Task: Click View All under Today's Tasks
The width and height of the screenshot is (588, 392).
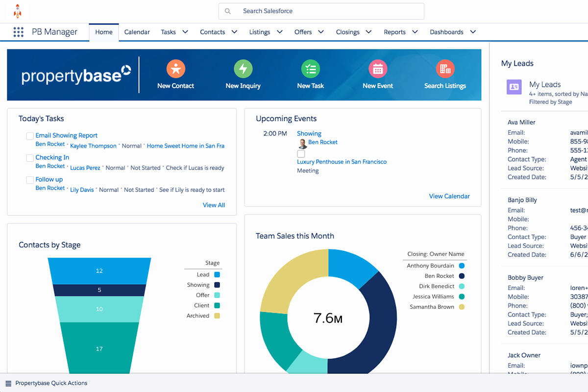Action: (214, 205)
